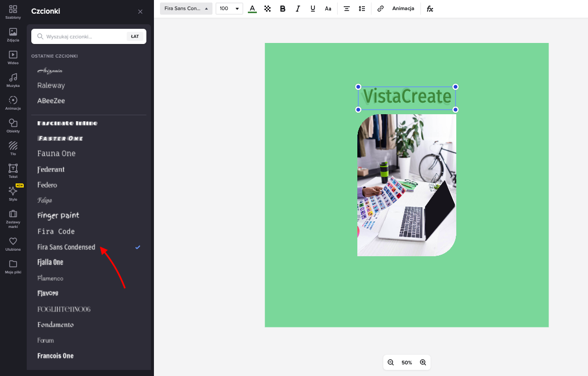Image resolution: width=588 pixels, height=376 pixels.
Task: Toggle italic formatting
Action: coord(298,9)
